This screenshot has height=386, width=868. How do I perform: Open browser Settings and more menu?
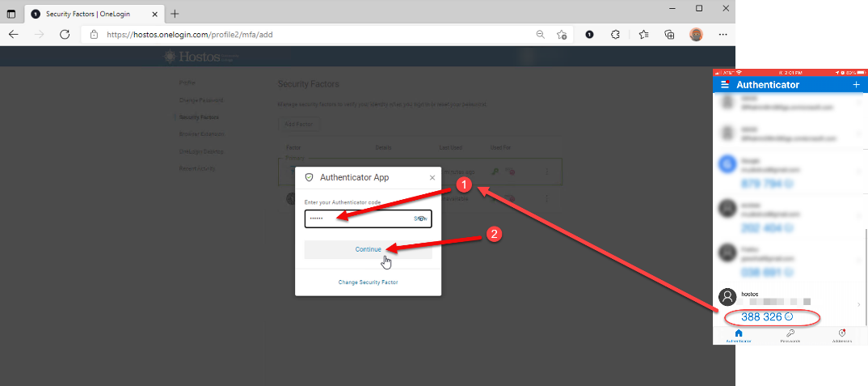pyautogui.click(x=723, y=35)
